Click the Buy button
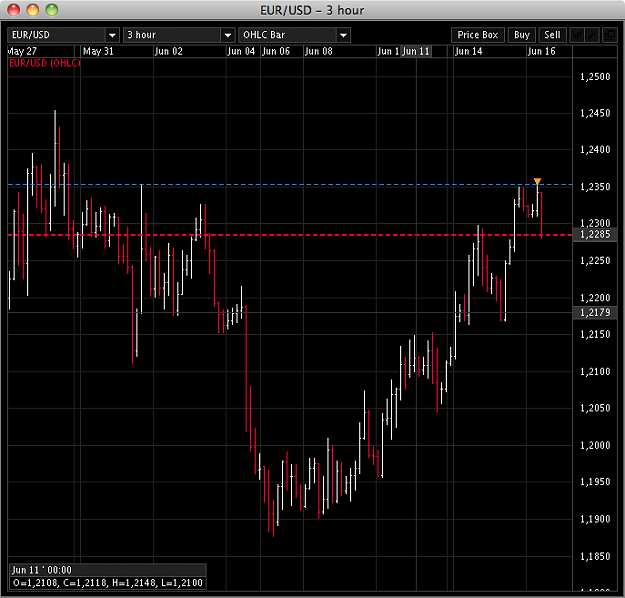 pos(522,35)
